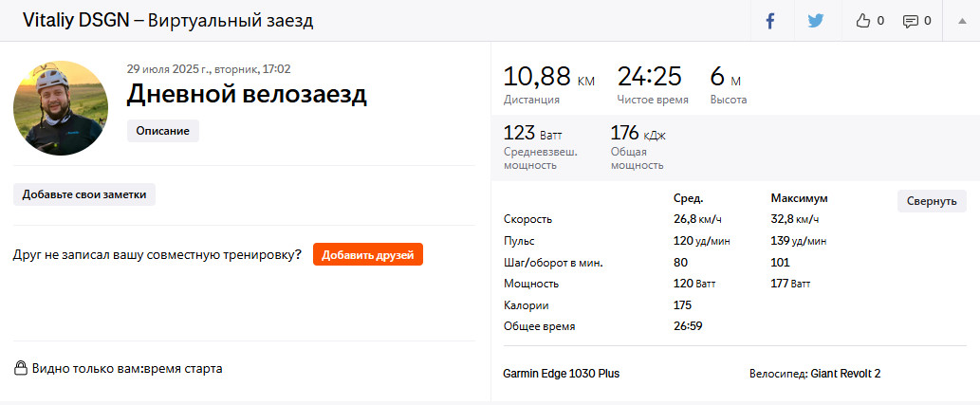
Task: Click the 10,88 км distance value
Action: coord(548,77)
